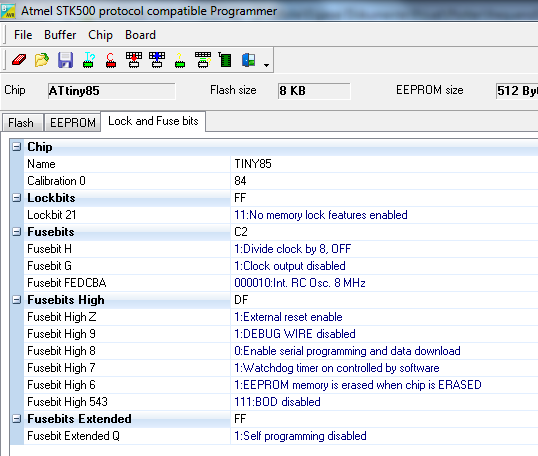Click the Fusebit High 6 row label
The image size is (538, 456).
[x=61, y=385]
